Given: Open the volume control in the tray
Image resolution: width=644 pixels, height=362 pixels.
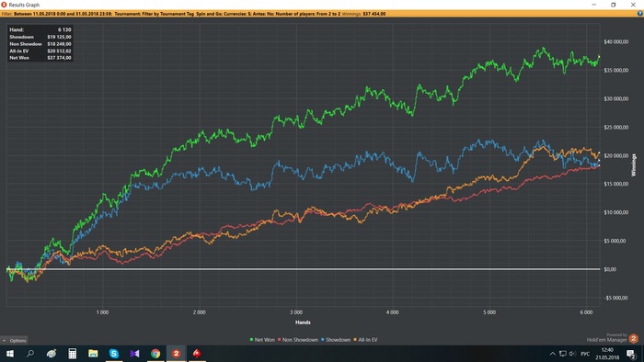Looking at the screenshot, I should click(x=572, y=354).
